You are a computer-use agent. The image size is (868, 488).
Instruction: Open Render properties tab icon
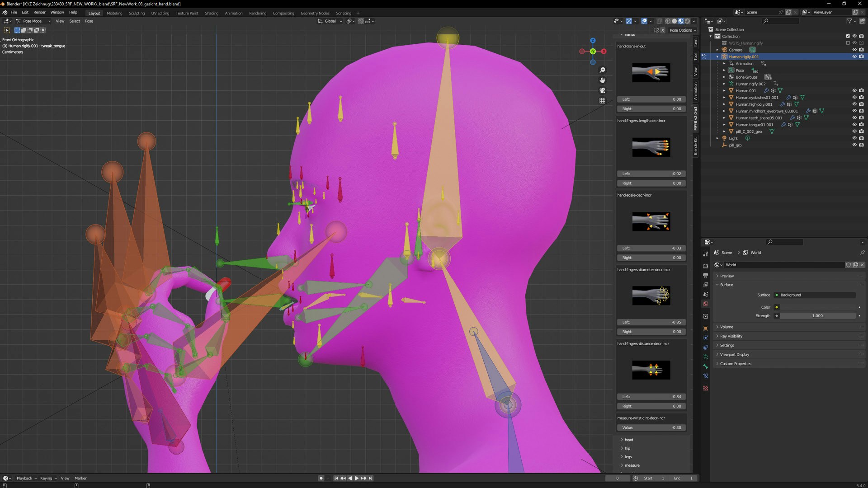pyautogui.click(x=706, y=266)
